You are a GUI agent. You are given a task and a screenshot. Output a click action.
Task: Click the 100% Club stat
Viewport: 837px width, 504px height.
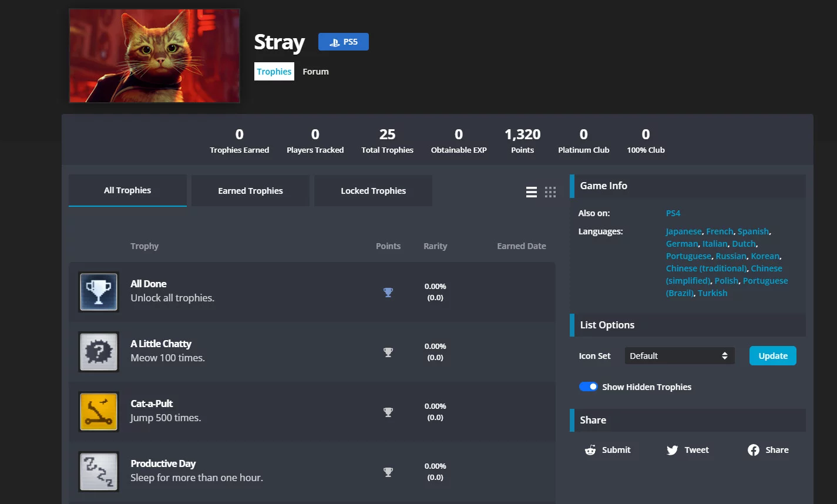646,141
